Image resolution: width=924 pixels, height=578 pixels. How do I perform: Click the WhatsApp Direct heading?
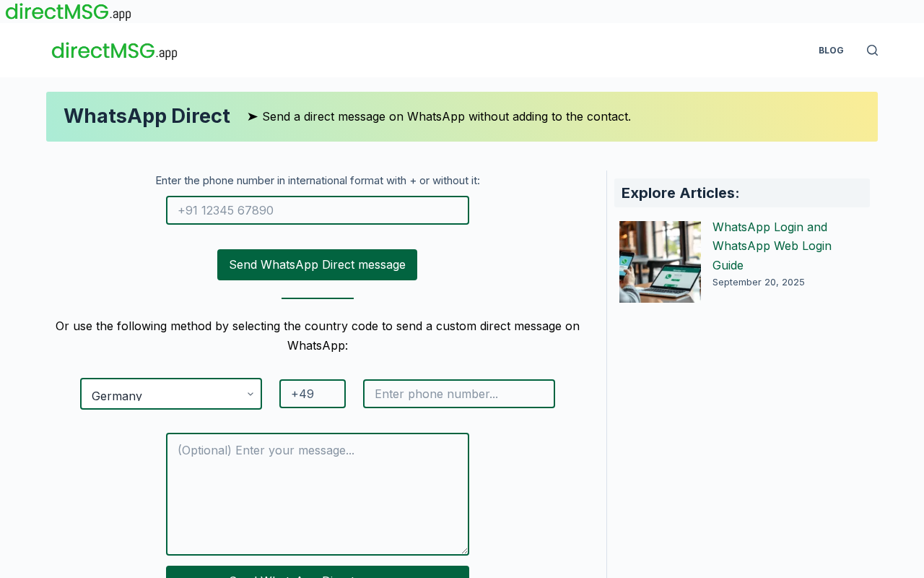[x=147, y=116]
